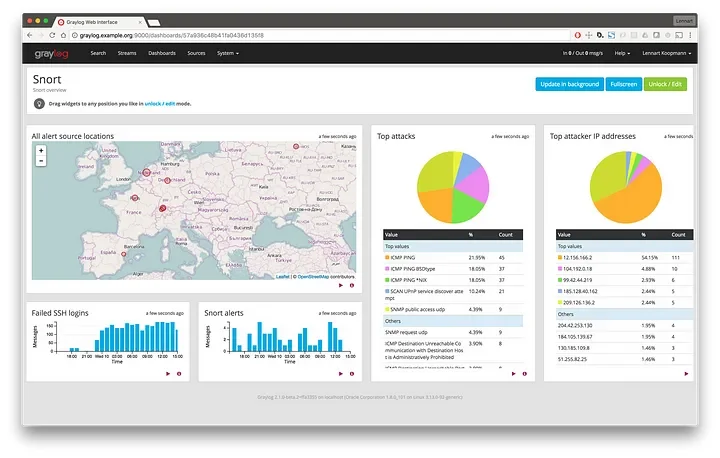Open the browser home page
The width and height of the screenshot is (720, 458).
(63, 35)
